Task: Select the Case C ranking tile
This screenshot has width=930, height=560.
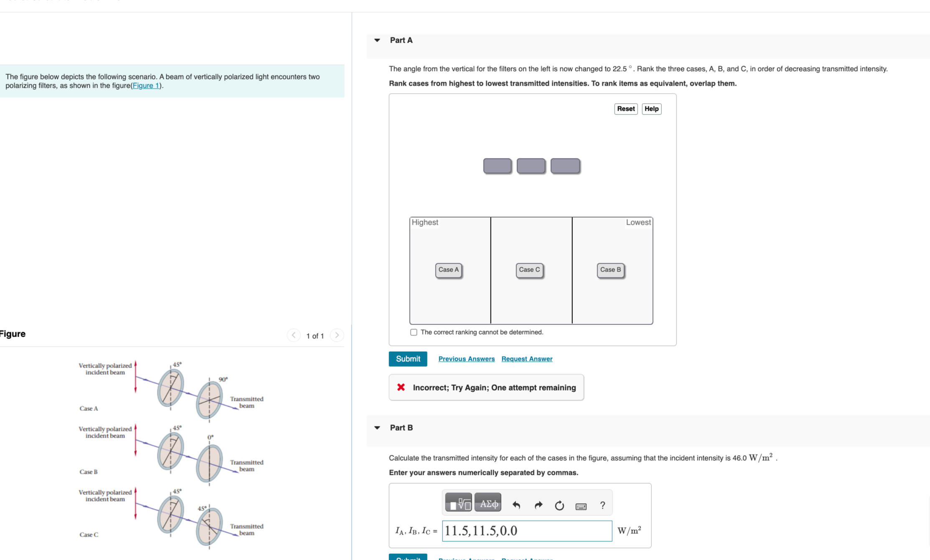Action: [529, 270]
